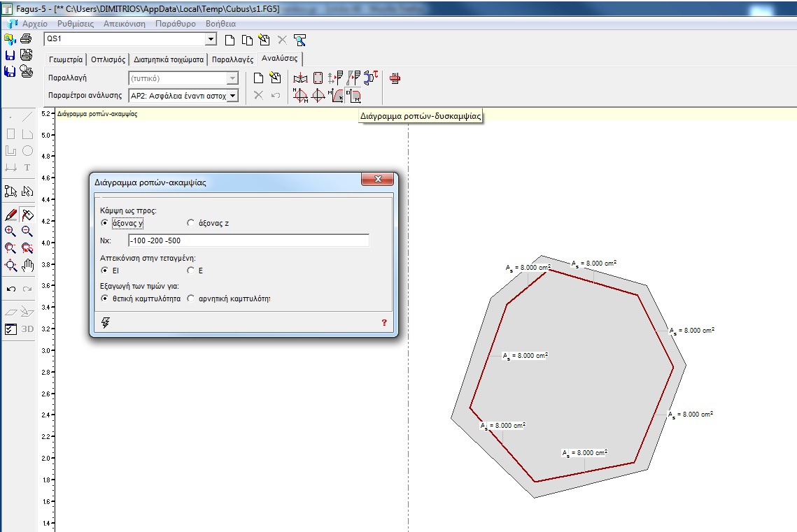This screenshot has height=532, width=797.
Task: Run the calculation with the lightning bolt icon
Action: [106, 322]
